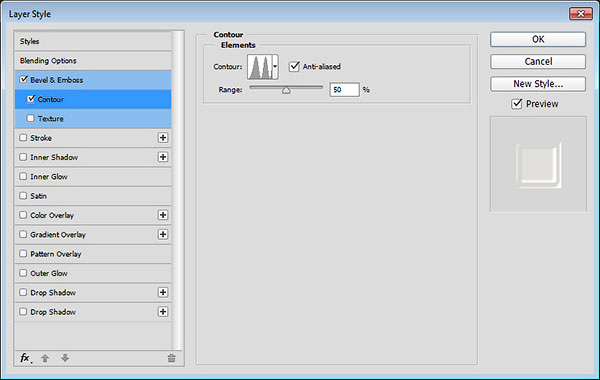
Task: Click plus icon beside last Drop Shadow
Action: tap(163, 312)
